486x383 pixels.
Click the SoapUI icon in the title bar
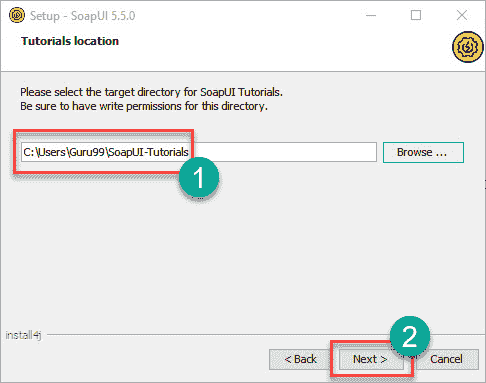17,15
